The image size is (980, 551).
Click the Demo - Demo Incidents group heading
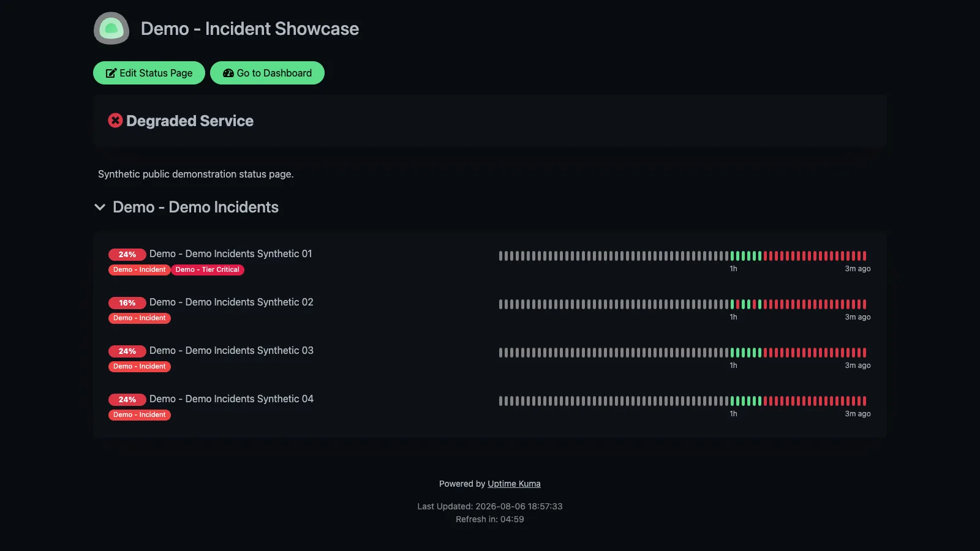(195, 207)
